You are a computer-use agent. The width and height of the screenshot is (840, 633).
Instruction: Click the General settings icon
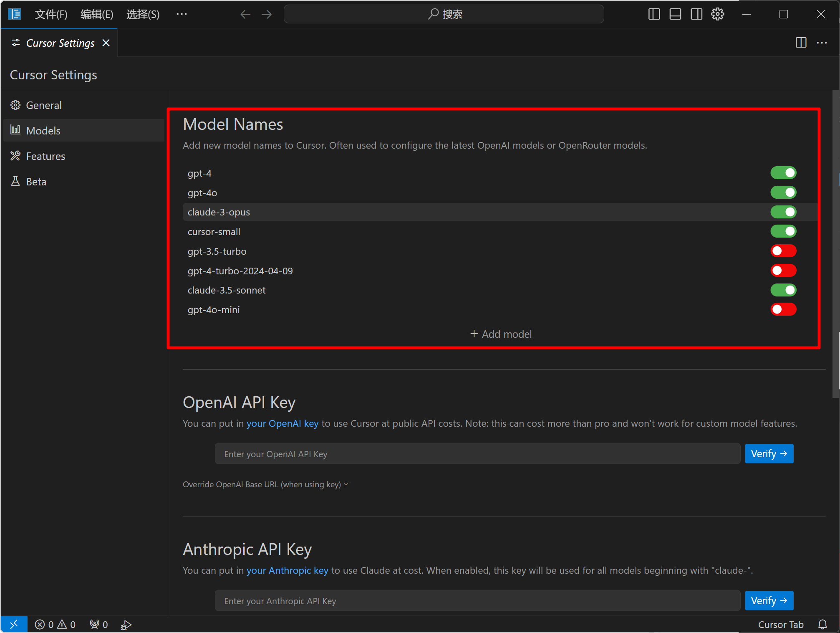tap(15, 104)
